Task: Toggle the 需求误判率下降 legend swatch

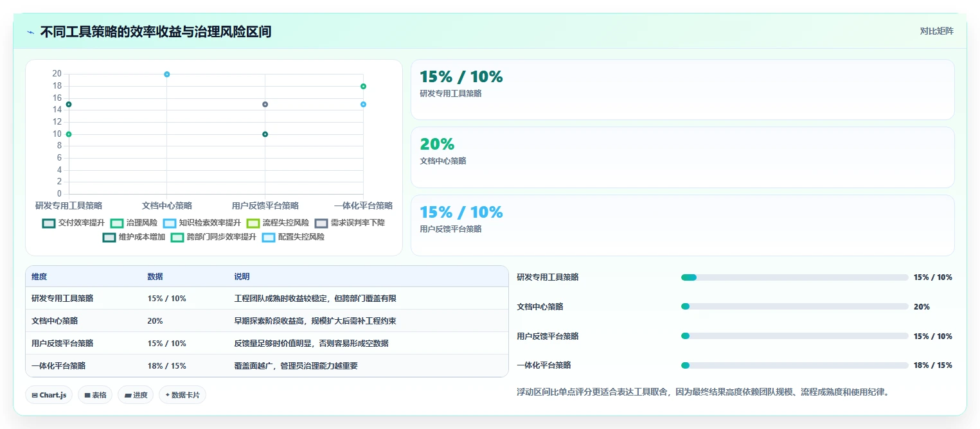Action: point(321,223)
